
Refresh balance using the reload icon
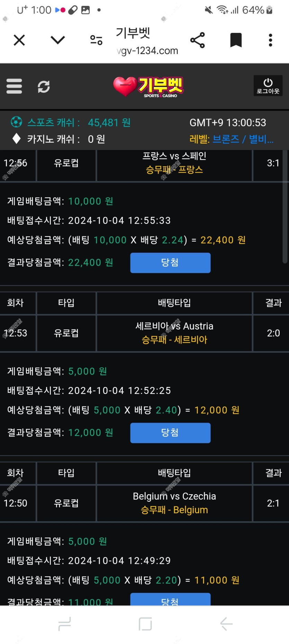(44, 86)
